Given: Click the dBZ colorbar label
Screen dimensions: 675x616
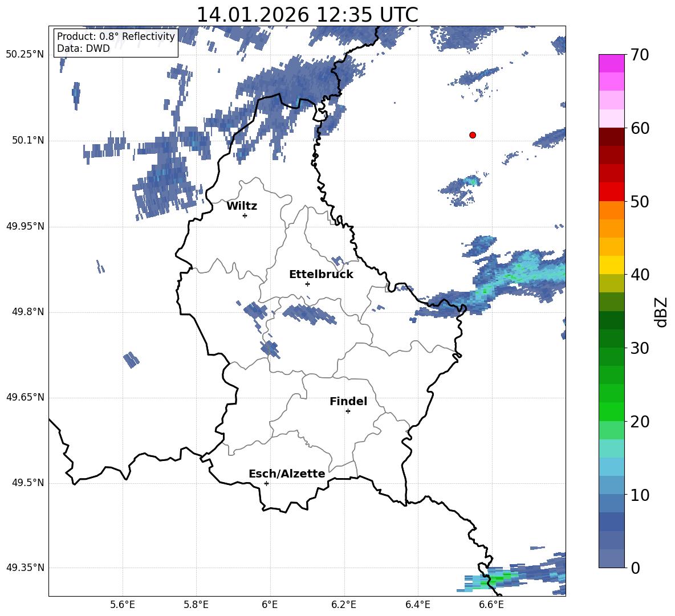Looking at the screenshot, I should (x=661, y=312).
